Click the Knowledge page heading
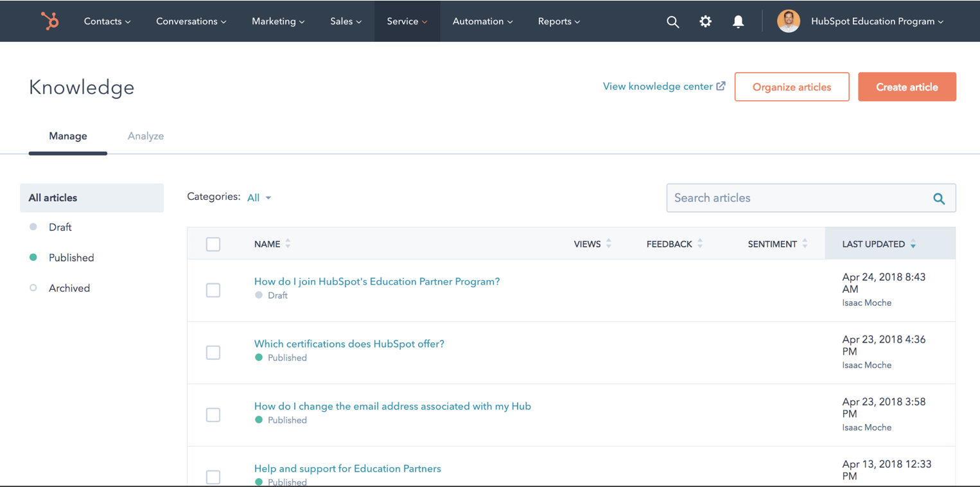Image resolution: width=980 pixels, height=487 pixels. (82, 87)
